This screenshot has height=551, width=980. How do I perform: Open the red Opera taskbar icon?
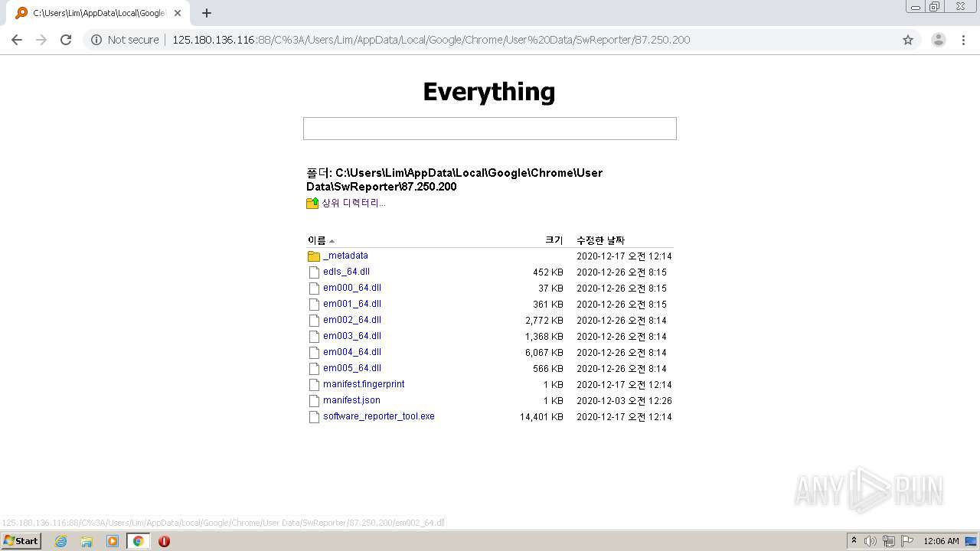[x=164, y=541]
